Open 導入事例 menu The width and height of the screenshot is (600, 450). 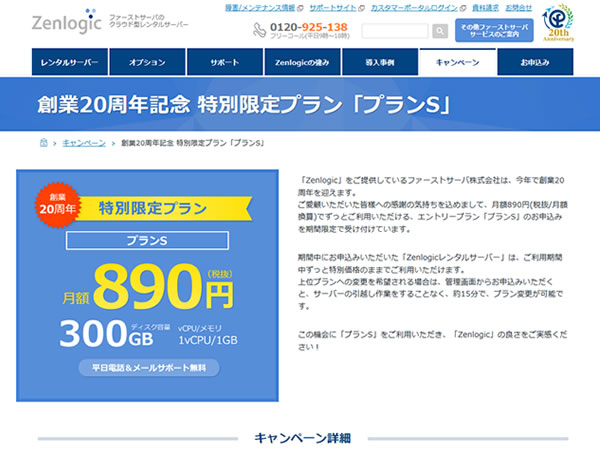point(380,62)
